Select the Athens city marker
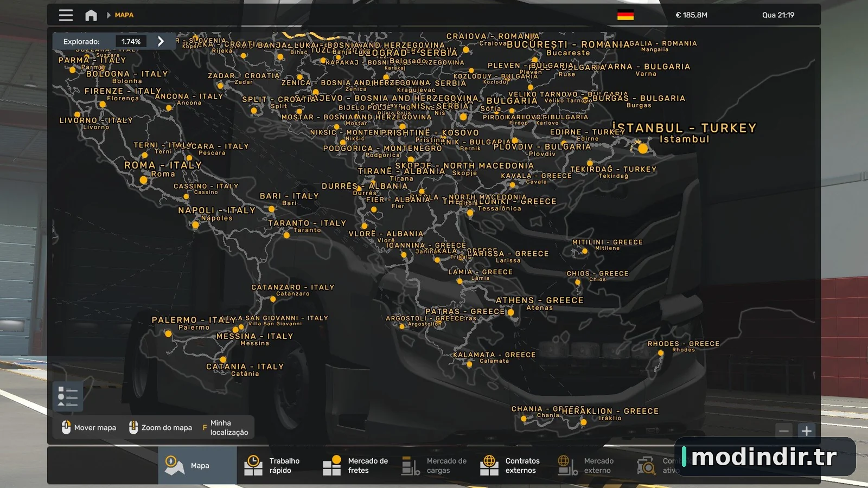Image resolution: width=868 pixels, height=488 pixels. click(510, 312)
